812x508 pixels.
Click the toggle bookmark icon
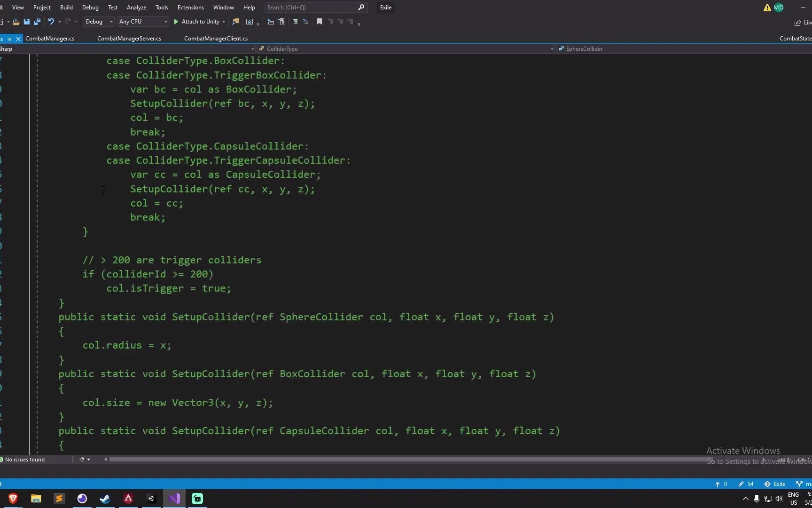click(320, 22)
